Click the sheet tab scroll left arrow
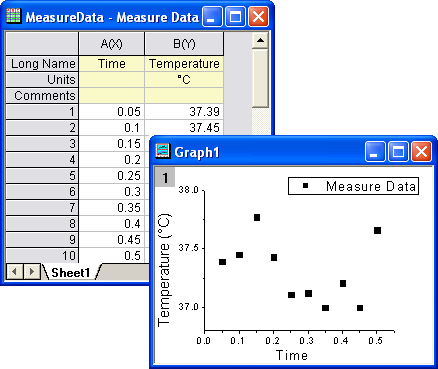438x369 pixels. coord(14,272)
